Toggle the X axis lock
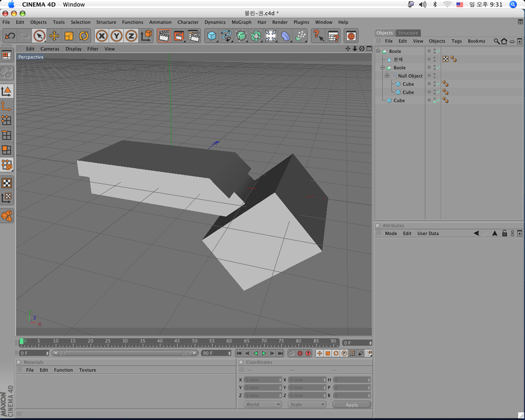The width and height of the screenshot is (525, 420). pyautogui.click(x=102, y=36)
